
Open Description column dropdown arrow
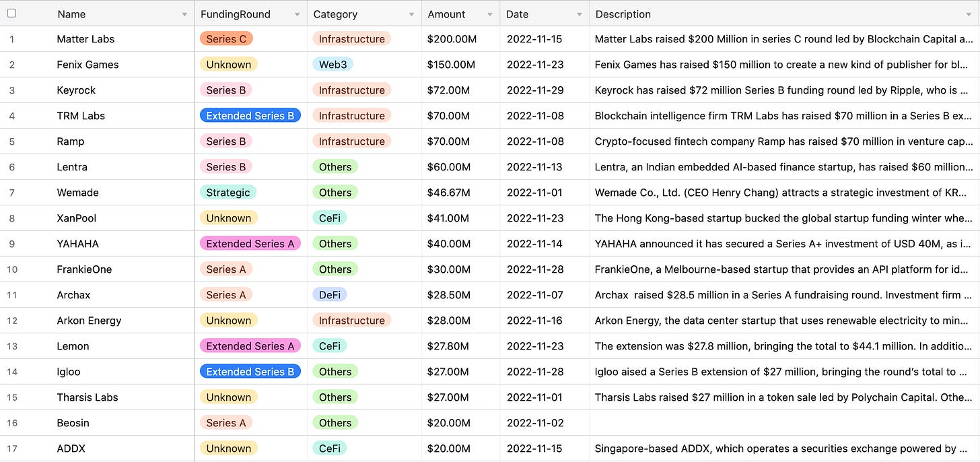(969, 14)
